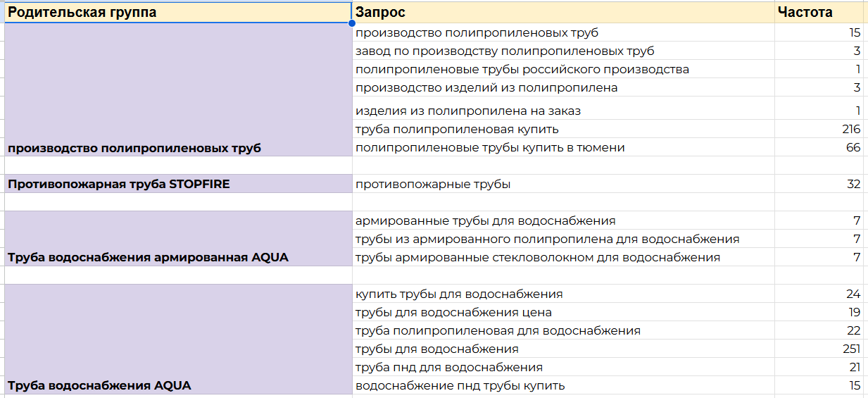Click the frequency value 216
The height and width of the screenshot is (398, 868).
pyautogui.click(x=850, y=129)
